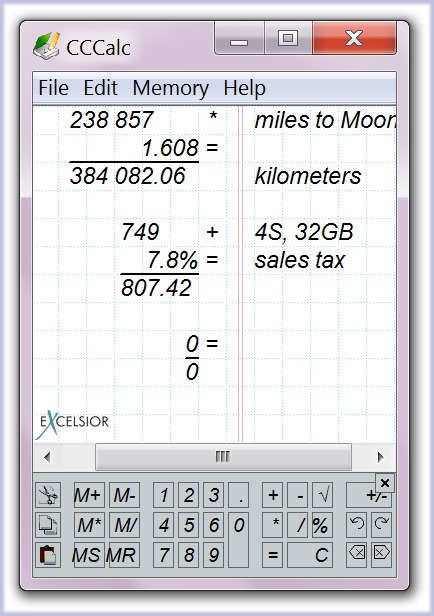This screenshot has height=616, width=434.
Task: Click the M* memory multiply key
Action: point(89,525)
